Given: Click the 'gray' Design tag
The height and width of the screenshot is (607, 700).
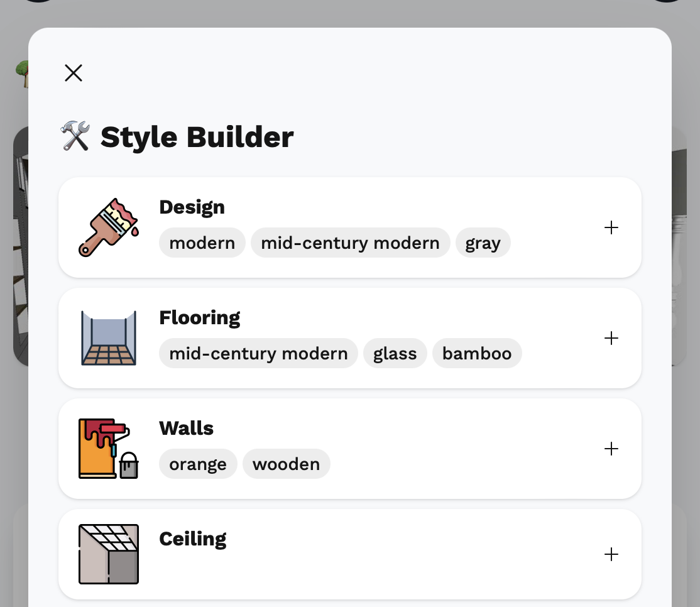Looking at the screenshot, I should pos(483,243).
